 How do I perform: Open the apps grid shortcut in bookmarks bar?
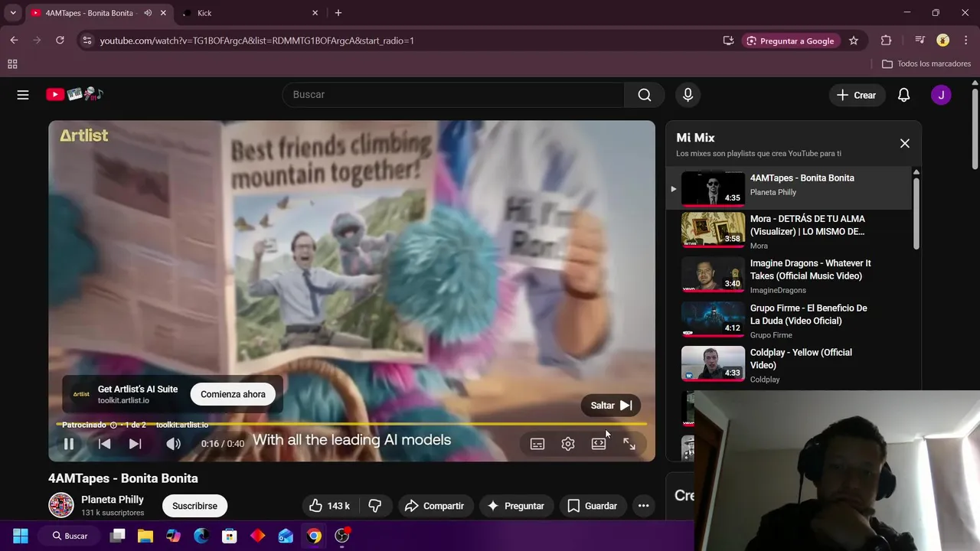[12, 64]
